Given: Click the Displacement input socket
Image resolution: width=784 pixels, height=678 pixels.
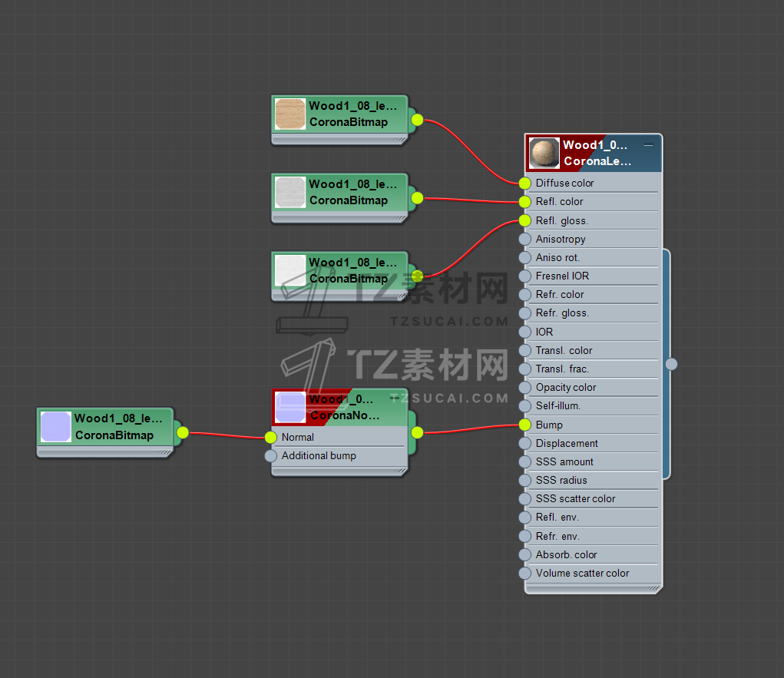Looking at the screenshot, I should coord(524,444).
